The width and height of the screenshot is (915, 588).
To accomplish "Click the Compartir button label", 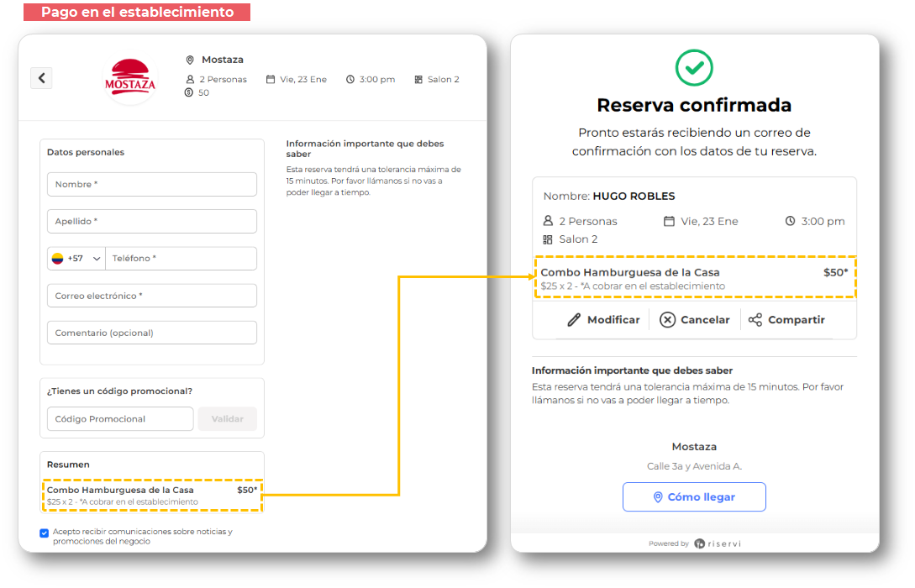I will tap(796, 320).
